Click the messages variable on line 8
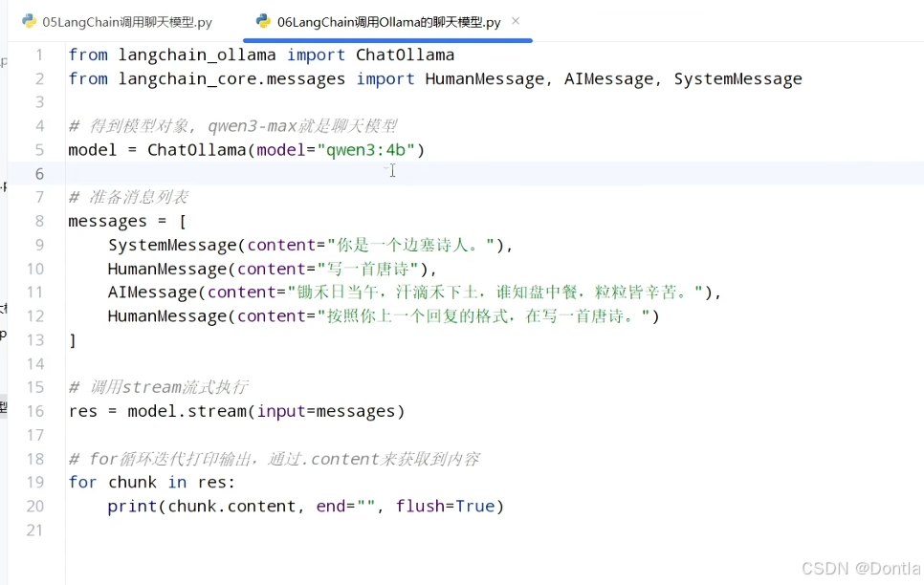This screenshot has width=924, height=585. (107, 221)
